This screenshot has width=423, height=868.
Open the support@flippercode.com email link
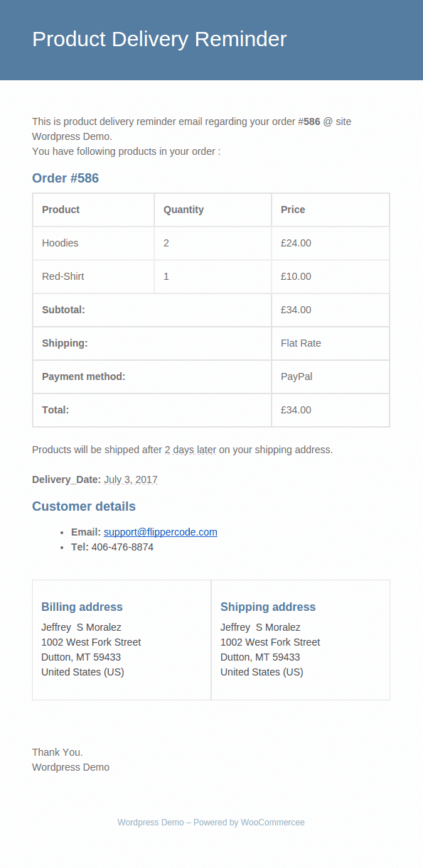pyautogui.click(x=161, y=532)
